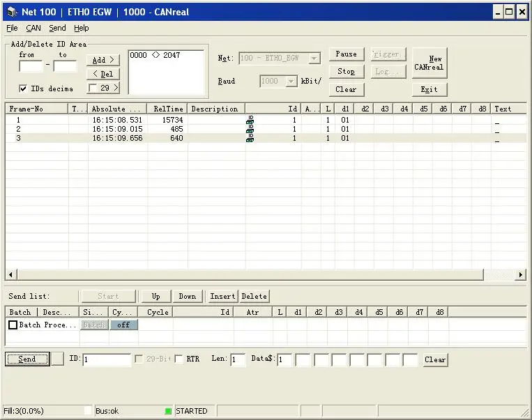Toggle the IDs decimal checkbox
532x420 pixels.
[x=23, y=89]
